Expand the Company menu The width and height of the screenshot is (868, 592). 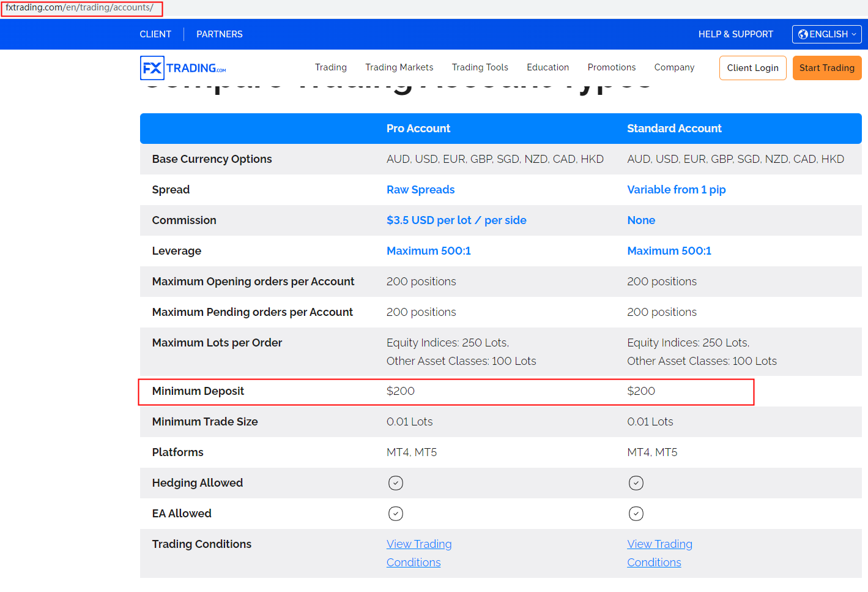[x=674, y=67]
